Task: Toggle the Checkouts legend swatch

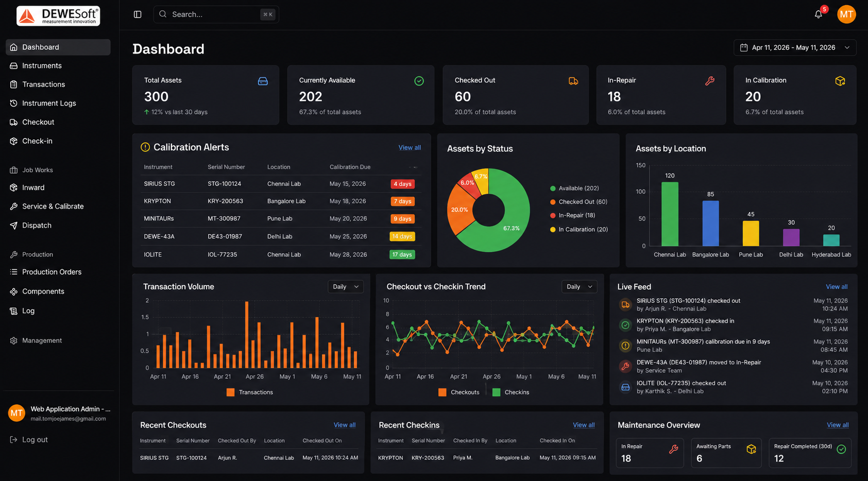Action: pyautogui.click(x=442, y=392)
